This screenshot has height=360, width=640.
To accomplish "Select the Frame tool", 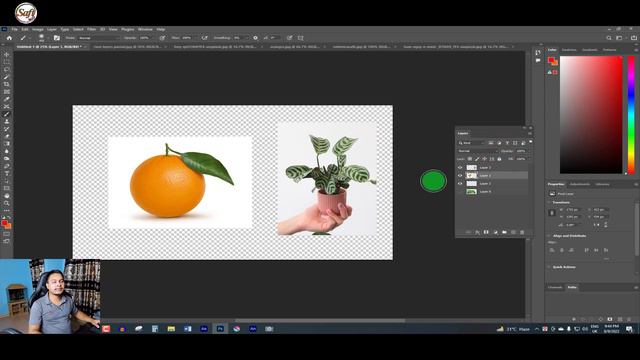I will pyautogui.click(x=7, y=92).
